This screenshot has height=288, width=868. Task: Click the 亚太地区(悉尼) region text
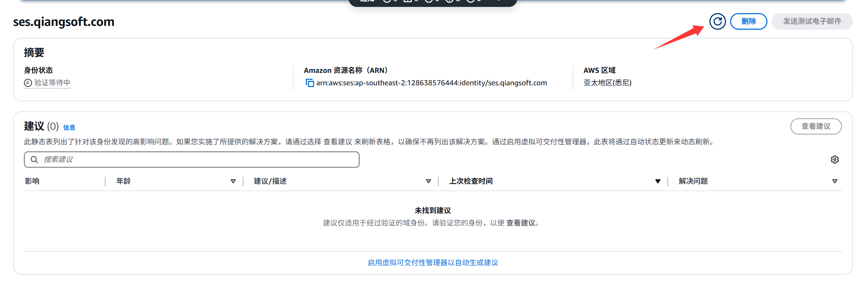pyautogui.click(x=607, y=83)
